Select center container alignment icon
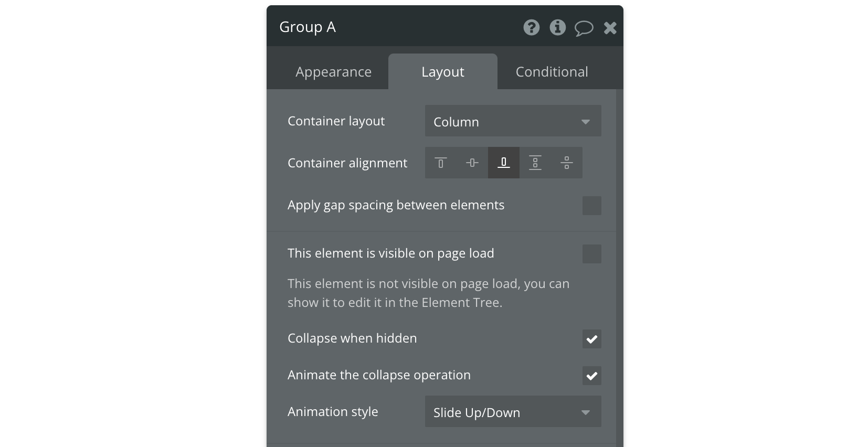The height and width of the screenshot is (447, 868). [472, 163]
